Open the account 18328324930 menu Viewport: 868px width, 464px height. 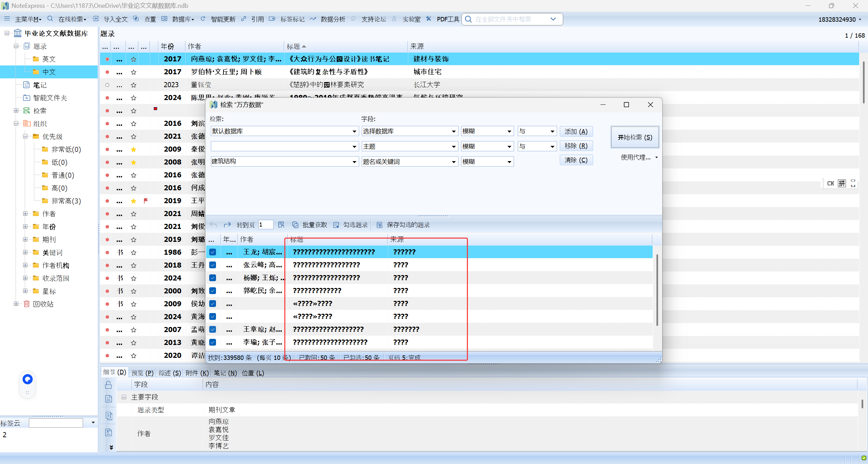(840, 19)
